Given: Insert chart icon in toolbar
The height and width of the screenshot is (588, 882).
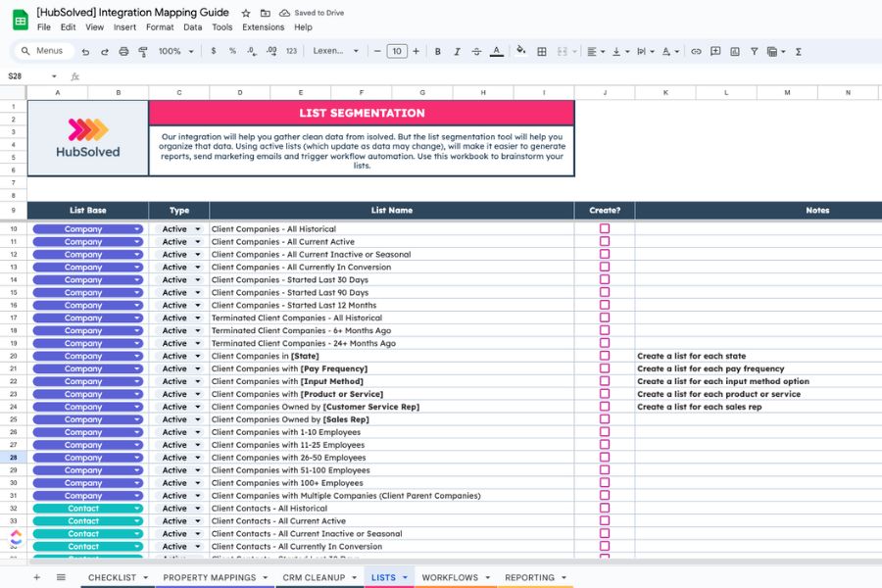Looking at the screenshot, I should tap(735, 51).
